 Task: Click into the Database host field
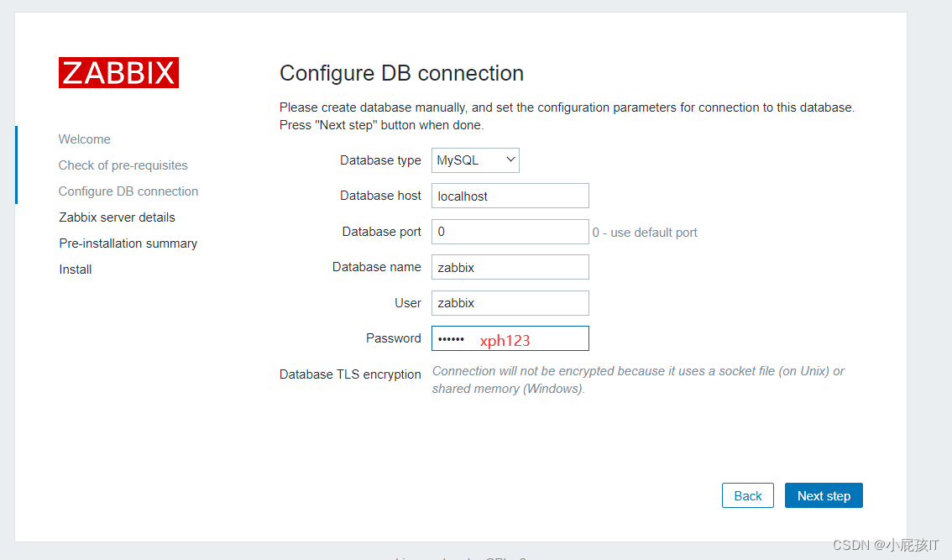(510, 195)
